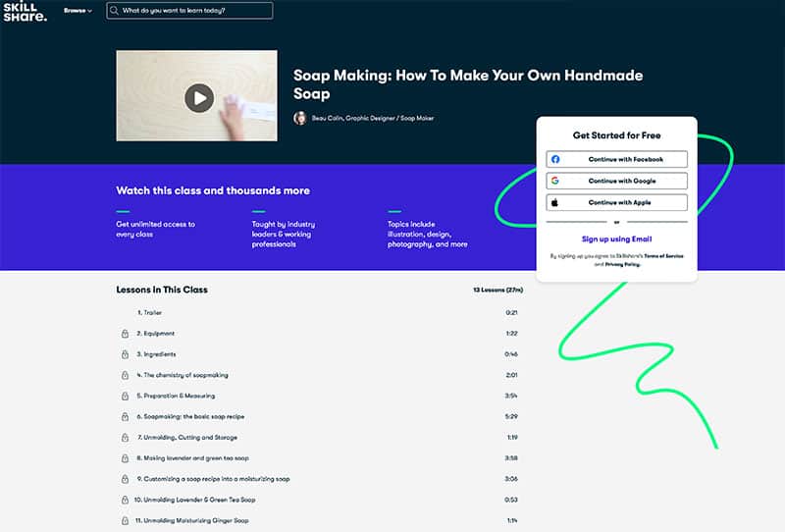785x532 pixels.
Task: Open lesson 7. Unmolding, Cutting and Storage
Action: (187, 438)
